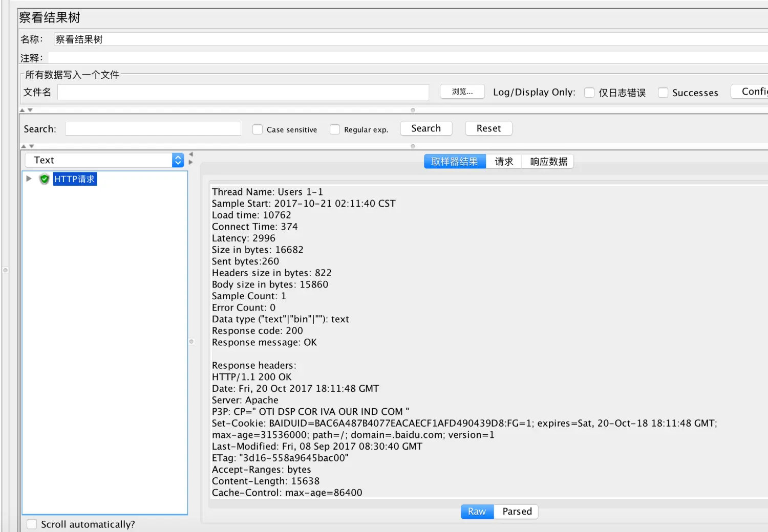Click 'Response message: OK' line

tap(264, 343)
